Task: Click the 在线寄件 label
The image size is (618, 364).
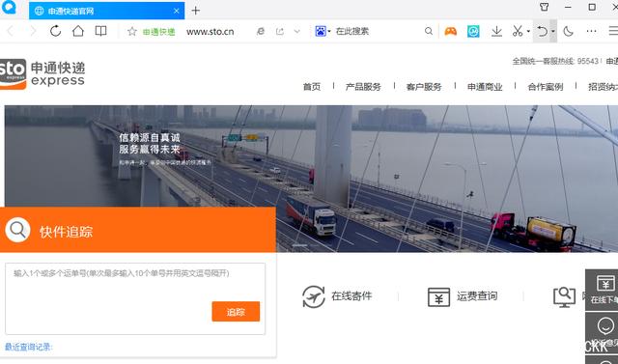Action: pos(351,295)
